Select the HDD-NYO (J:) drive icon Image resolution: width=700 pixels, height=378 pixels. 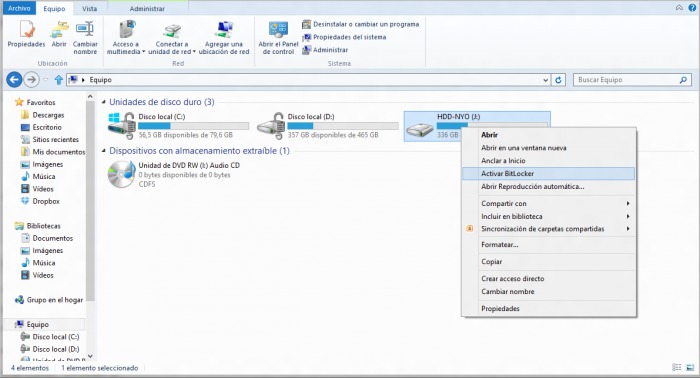pyautogui.click(x=420, y=129)
